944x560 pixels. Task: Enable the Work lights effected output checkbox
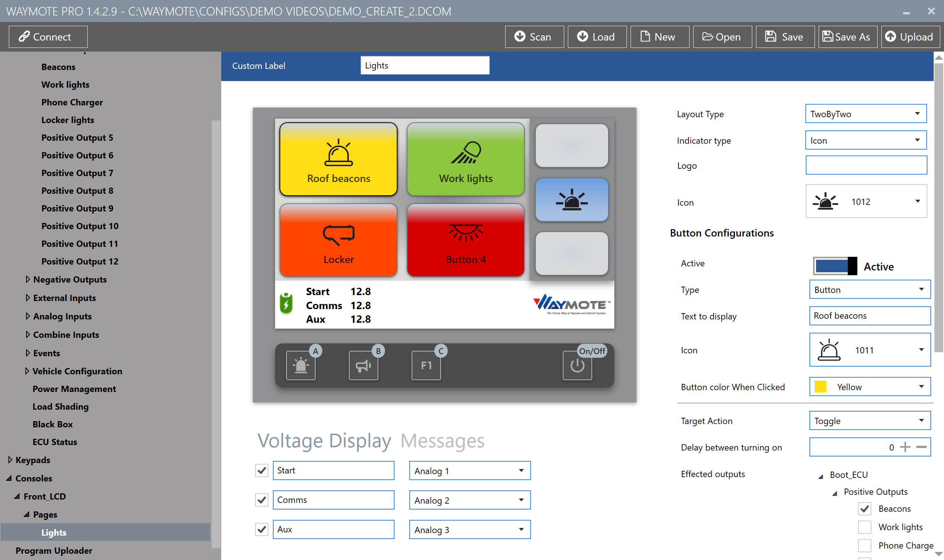[x=864, y=527]
